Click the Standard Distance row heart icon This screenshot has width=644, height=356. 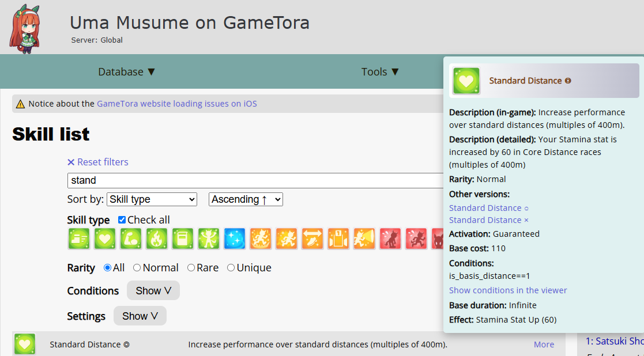pos(25,344)
